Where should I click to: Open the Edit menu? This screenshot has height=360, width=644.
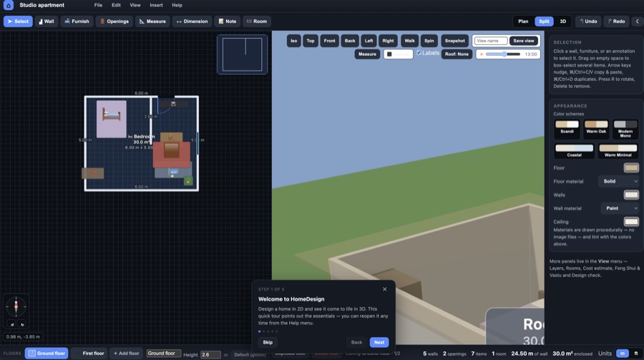click(116, 5)
